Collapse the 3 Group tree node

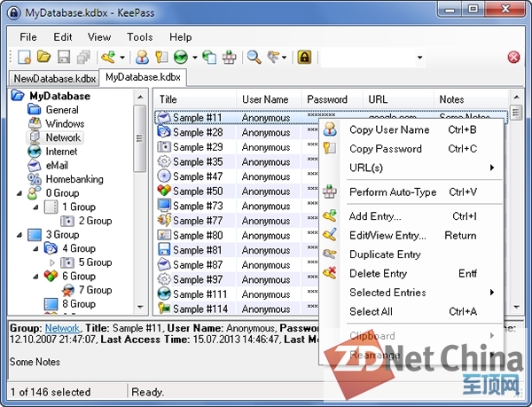point(20,235)
